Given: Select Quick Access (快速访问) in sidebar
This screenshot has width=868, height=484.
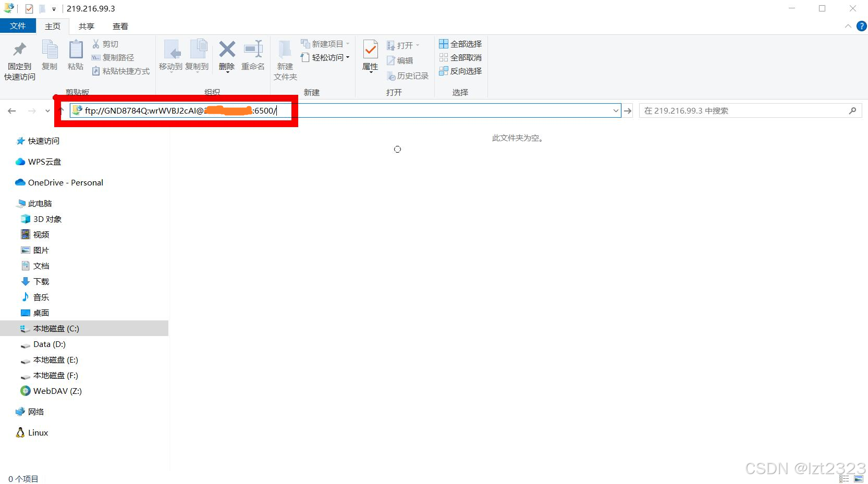Looking at the screenshot, I should click(x=38, y=141).
